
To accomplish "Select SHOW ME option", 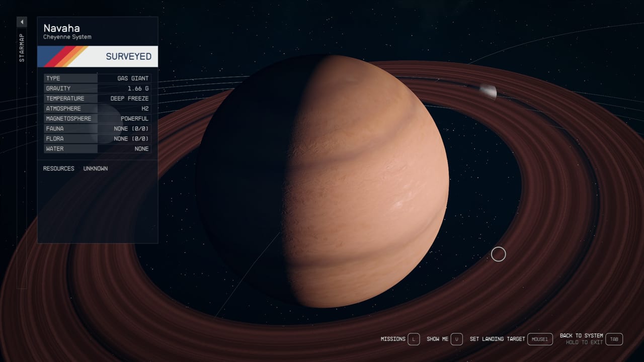I will pyautogui.click(x=437, y=339).
